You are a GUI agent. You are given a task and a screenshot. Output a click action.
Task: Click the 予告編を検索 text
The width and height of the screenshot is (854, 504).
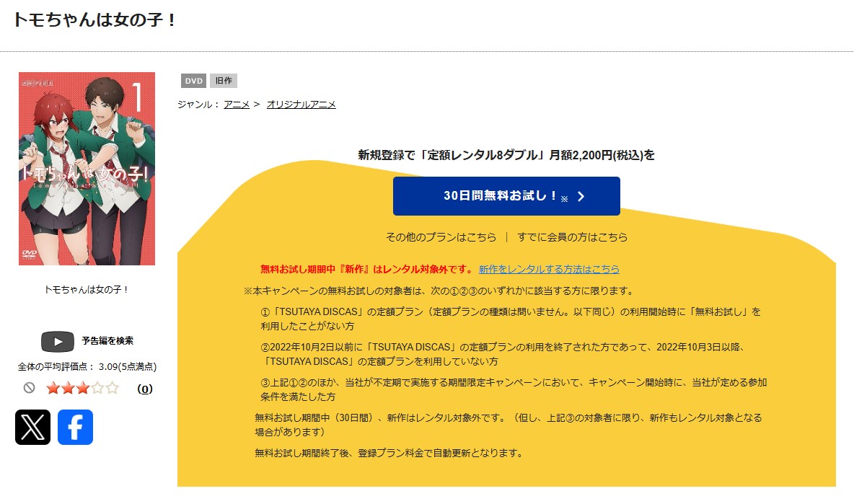107,341
